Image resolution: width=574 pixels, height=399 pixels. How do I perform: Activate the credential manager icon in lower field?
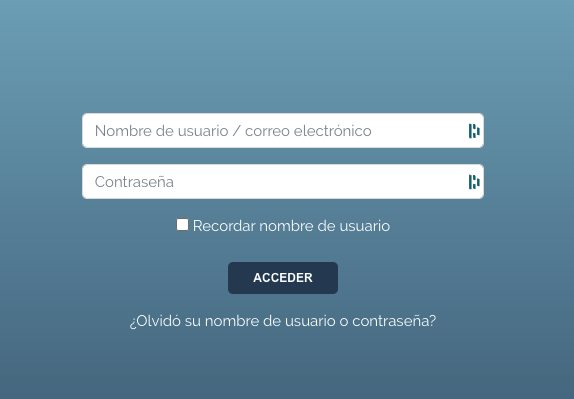point(474,182)
